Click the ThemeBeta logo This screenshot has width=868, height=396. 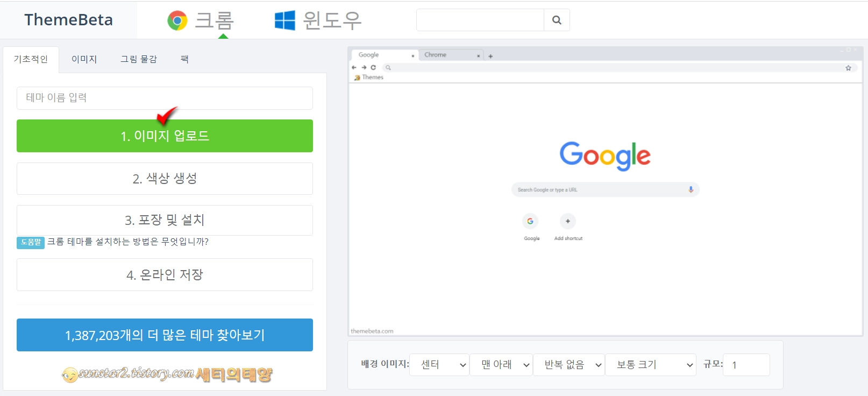(69, 20)
